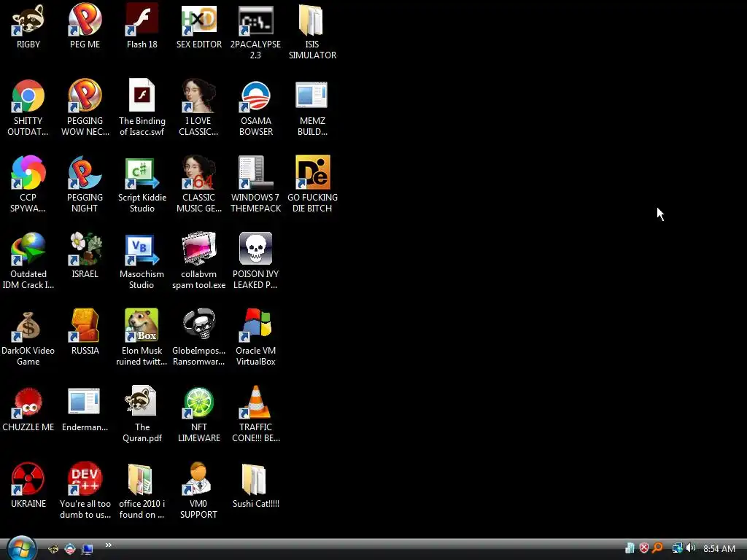Open the CHUZZLE ME red fuzzball shortcut
747x560 pixels.
pos(28,402)
